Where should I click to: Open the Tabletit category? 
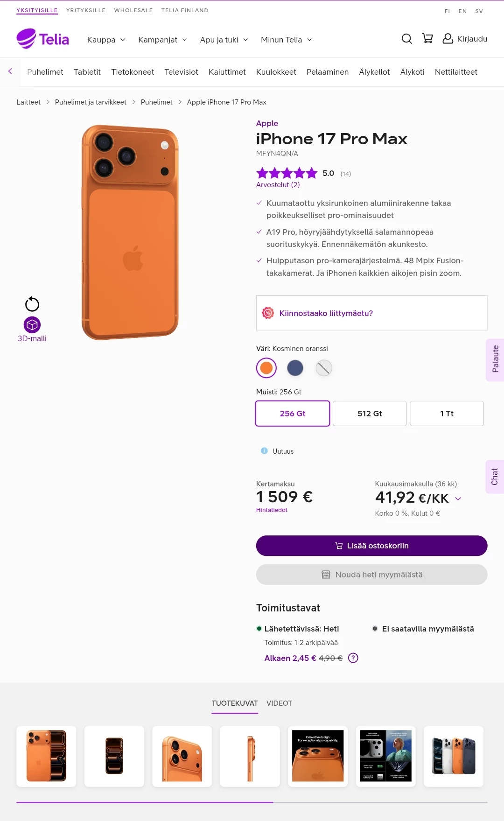click(87, 72)
